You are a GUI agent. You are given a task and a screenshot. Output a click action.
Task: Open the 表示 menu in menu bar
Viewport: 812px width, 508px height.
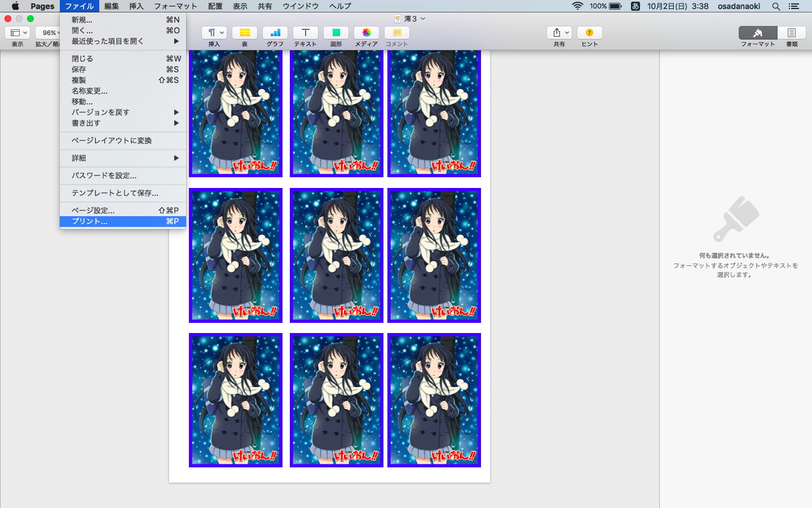pos(240,6)
